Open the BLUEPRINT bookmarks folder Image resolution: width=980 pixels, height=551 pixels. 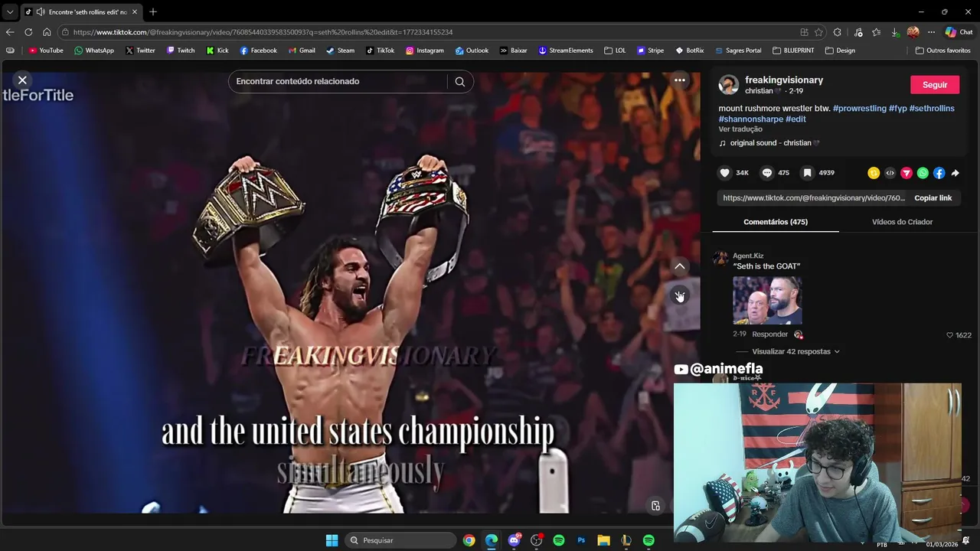793,51
